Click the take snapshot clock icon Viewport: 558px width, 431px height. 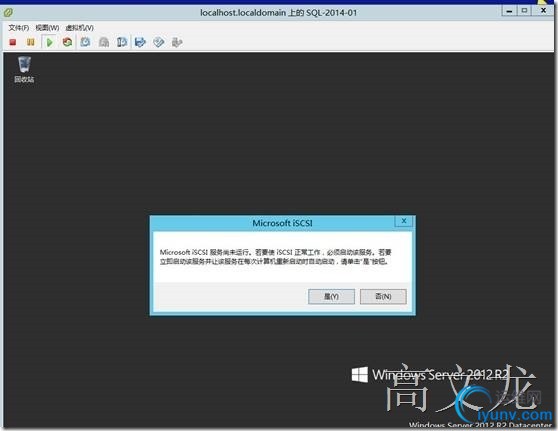85,42
